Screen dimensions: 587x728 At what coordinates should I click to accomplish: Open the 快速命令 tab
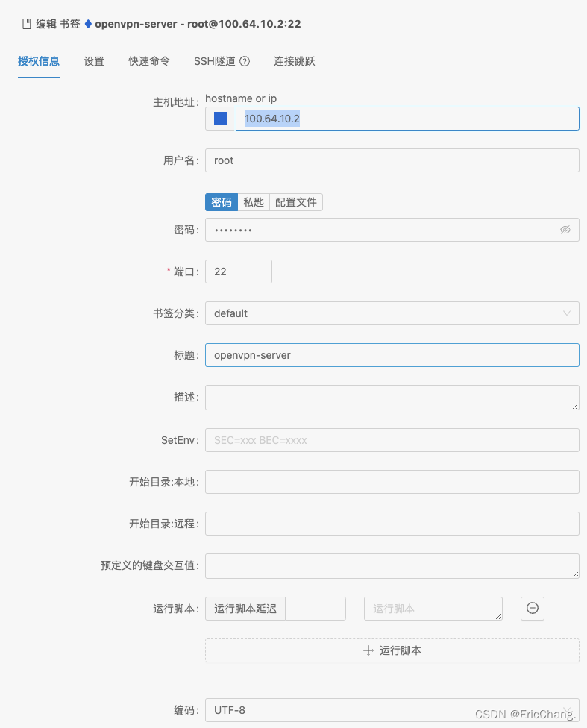[149, 61]
